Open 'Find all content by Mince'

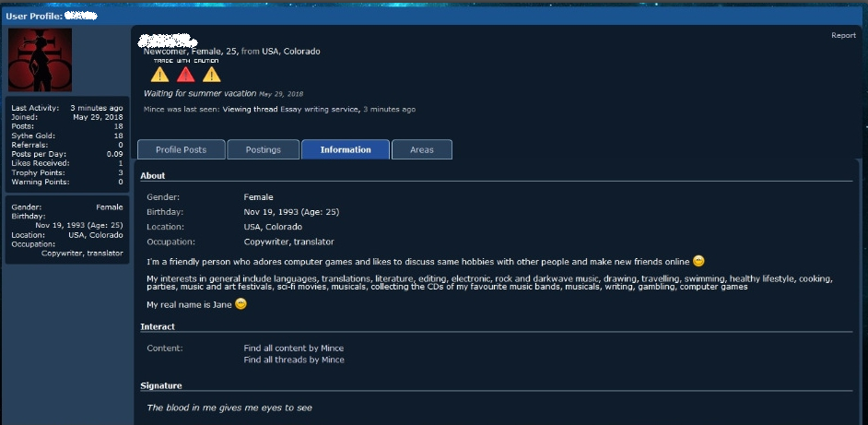[293, 348]
